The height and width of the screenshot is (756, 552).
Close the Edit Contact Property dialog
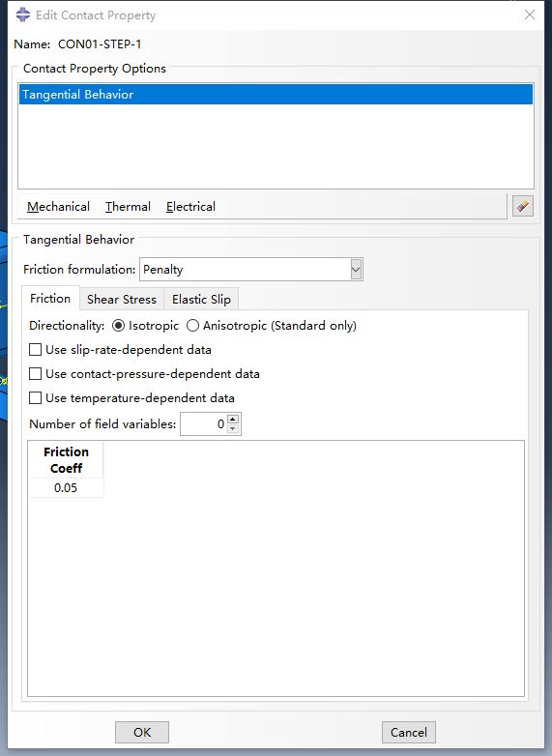tap(530, 15)
